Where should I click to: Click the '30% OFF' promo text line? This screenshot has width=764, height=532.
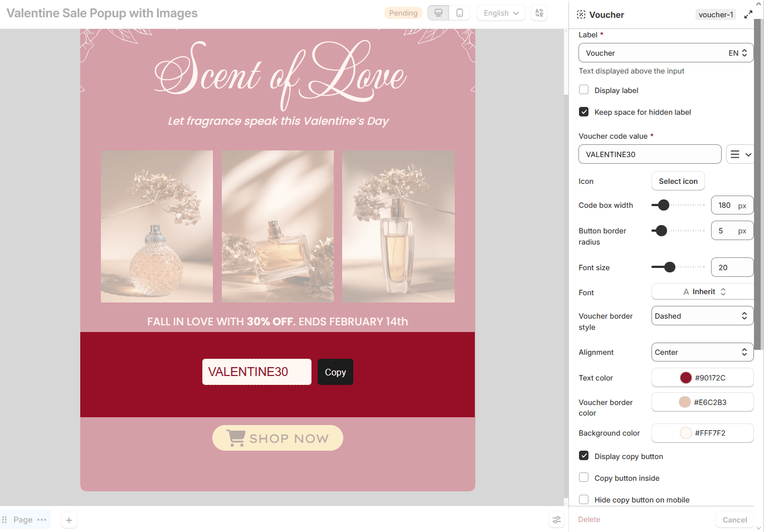click(x=278, y=321)
